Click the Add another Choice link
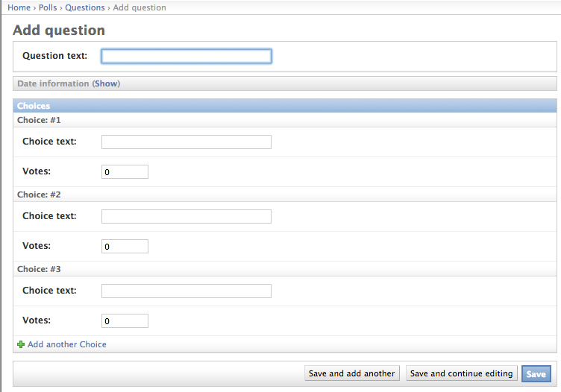Screen dimensions: 561x392 67,344
